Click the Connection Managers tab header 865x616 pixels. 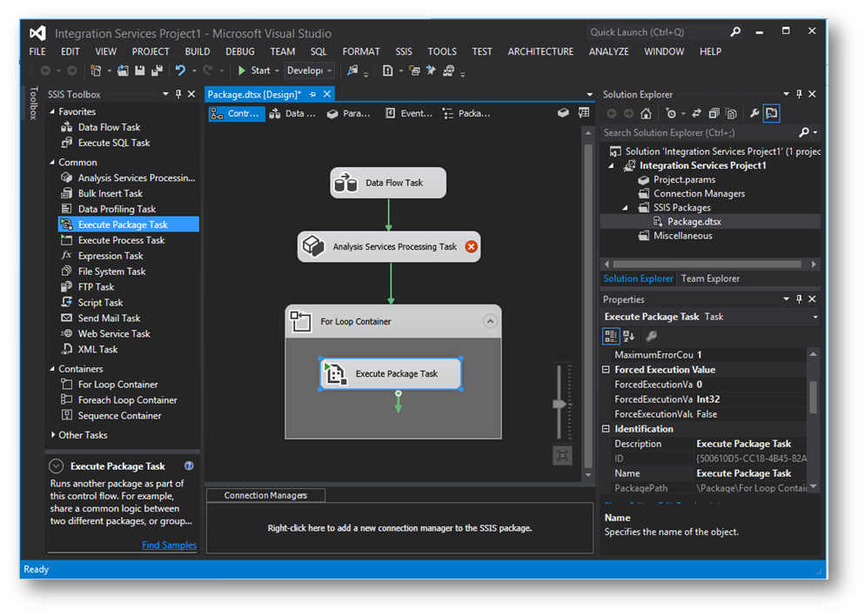pyautogui.click(x=265, y=495)
